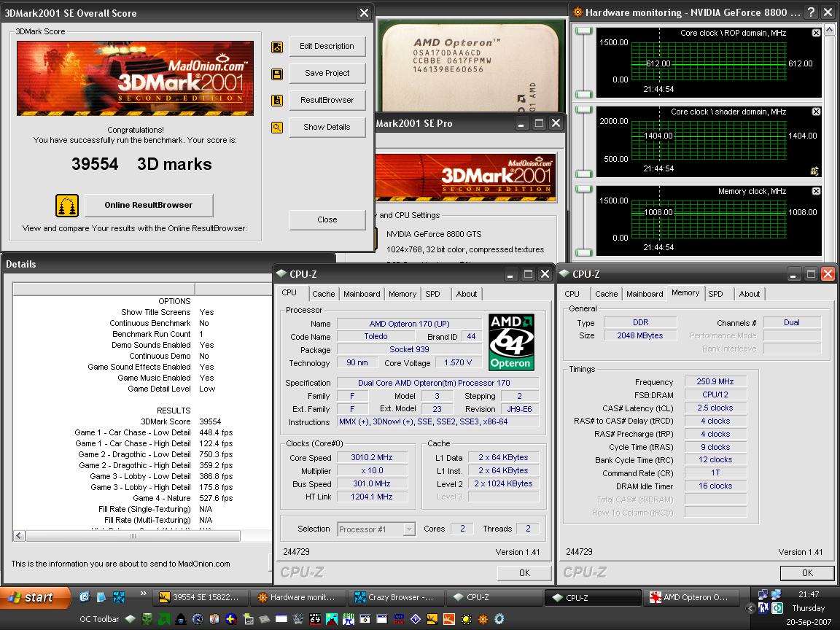Click the Crazy Browser quick launch icon
Viewport: 840px width, 630px height.
(119, 596)
